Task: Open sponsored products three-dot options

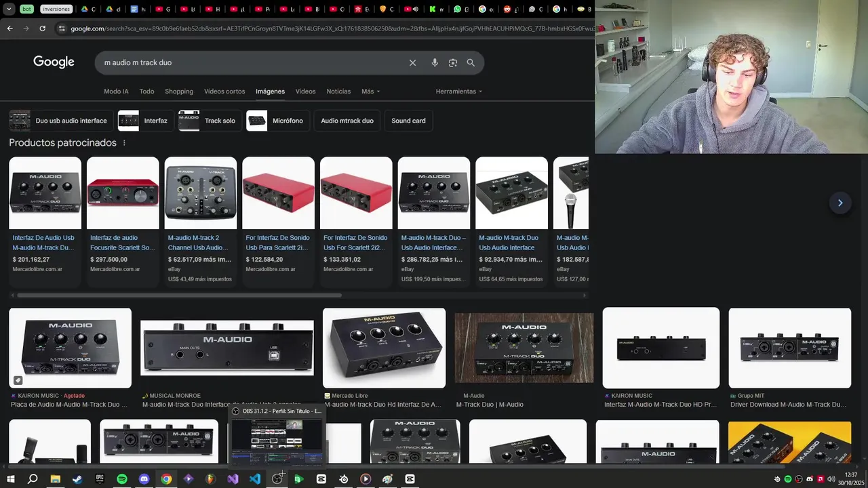Action: pyautogui.click(x=123, y=143)
